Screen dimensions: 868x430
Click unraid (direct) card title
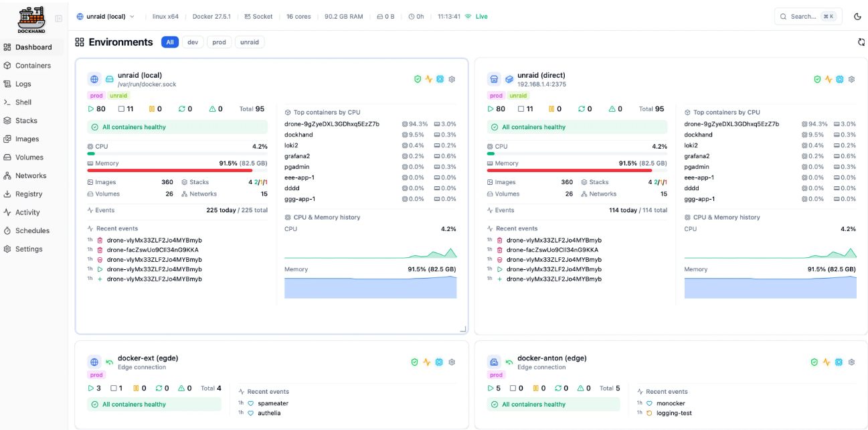pos(541,75)
